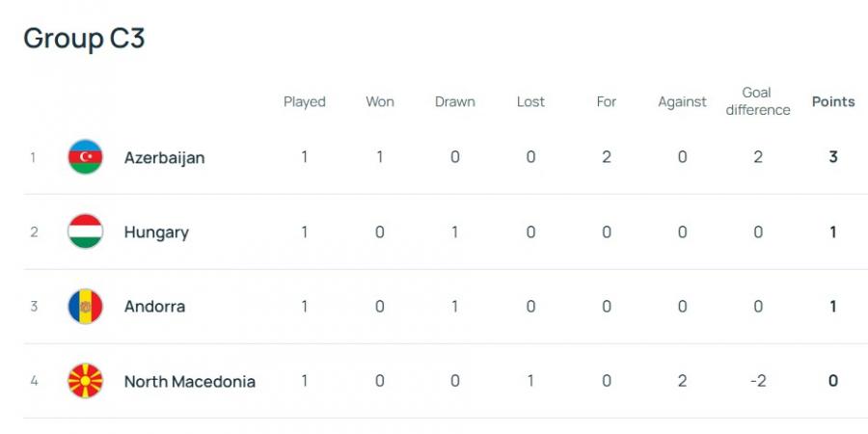
Task: Click the Played column header
Action: pos(305,102)
